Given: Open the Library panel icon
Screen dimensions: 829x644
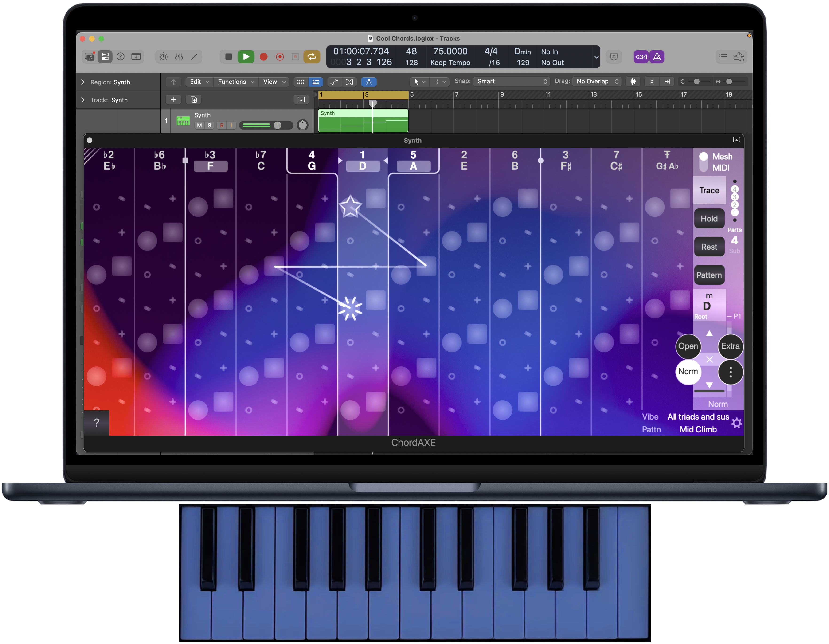Looking at the screenshot, I should tap(90, 57).
